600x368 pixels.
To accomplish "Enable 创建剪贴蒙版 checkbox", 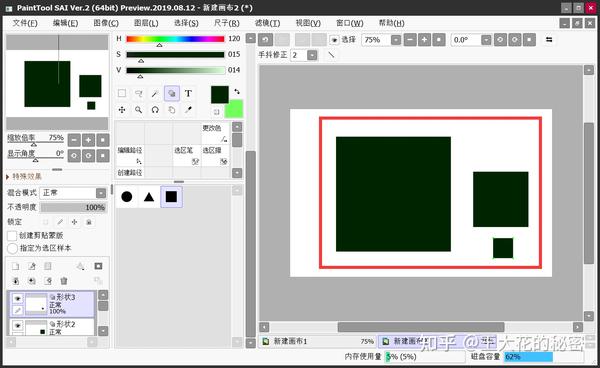I will pos(12,236).
